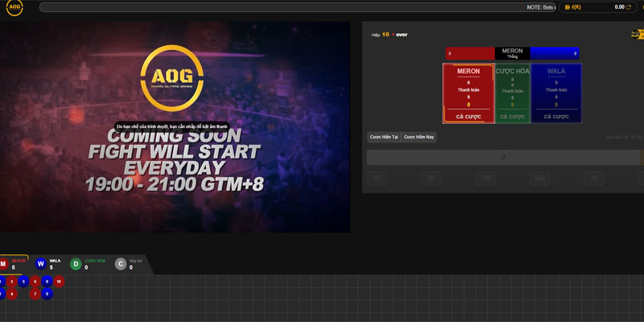
Task: Select the 1K chip amount
Action: click(x=594, y=178)
